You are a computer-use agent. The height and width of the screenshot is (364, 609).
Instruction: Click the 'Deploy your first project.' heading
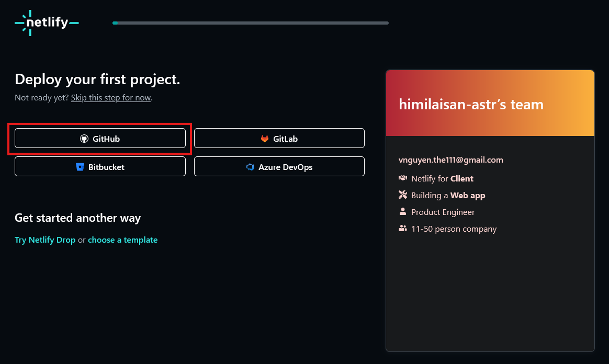point(97,79)
